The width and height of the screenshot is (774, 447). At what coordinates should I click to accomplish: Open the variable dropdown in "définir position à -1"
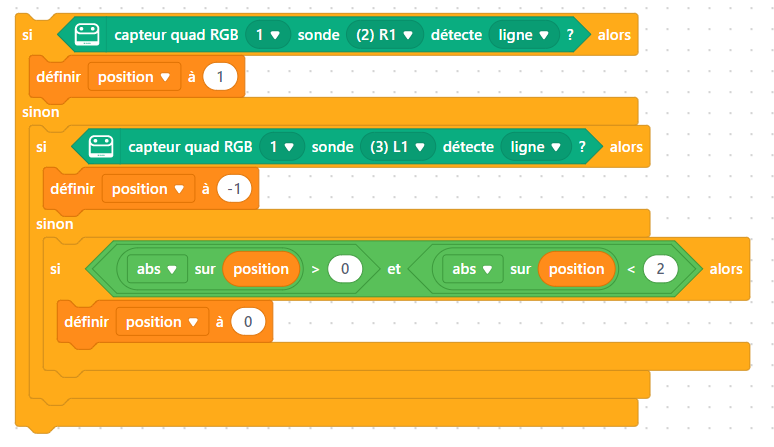(146, 188)
